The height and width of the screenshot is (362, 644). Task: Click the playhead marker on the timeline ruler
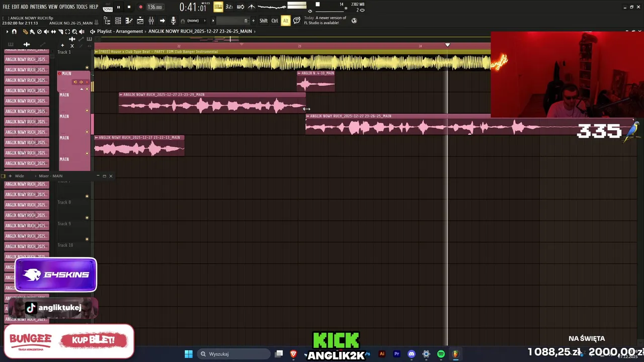coord(447,45)
